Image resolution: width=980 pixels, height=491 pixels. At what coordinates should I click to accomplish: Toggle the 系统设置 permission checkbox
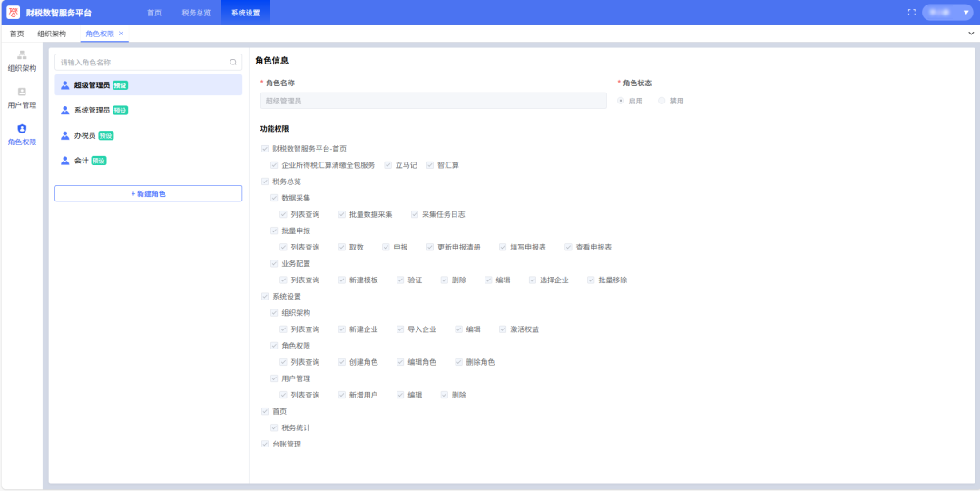(265, 297)
